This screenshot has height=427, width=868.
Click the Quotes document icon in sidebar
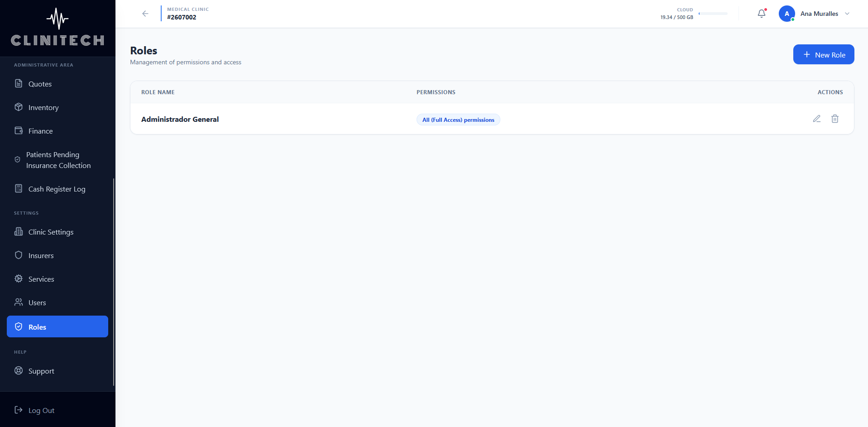click(x=19, y=83)
